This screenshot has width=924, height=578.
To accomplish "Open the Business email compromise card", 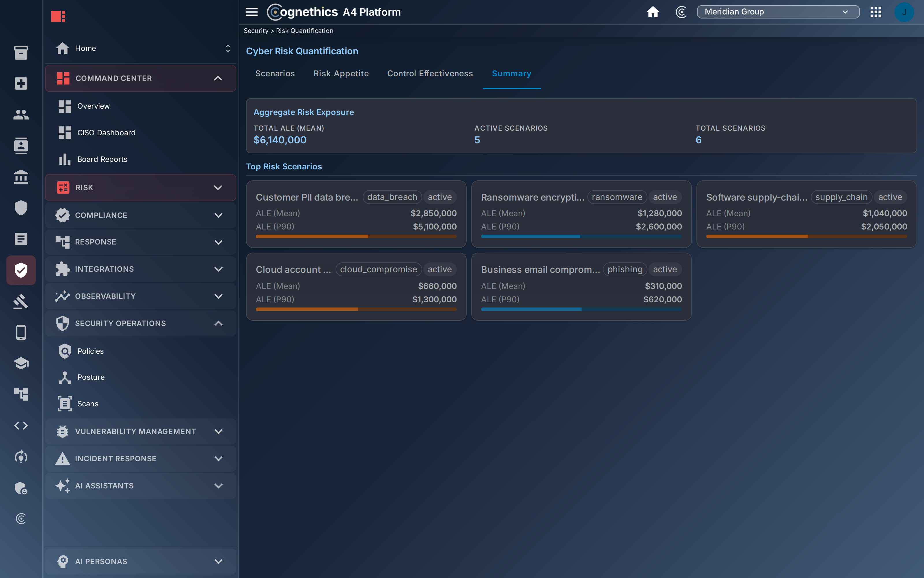I will pos(581,287).
